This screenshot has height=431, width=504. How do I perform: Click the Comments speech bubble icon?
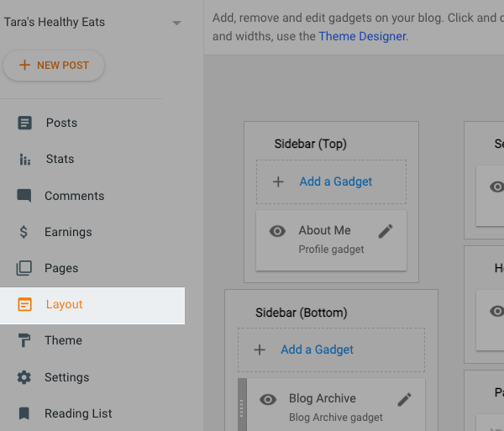click(24, 196)
